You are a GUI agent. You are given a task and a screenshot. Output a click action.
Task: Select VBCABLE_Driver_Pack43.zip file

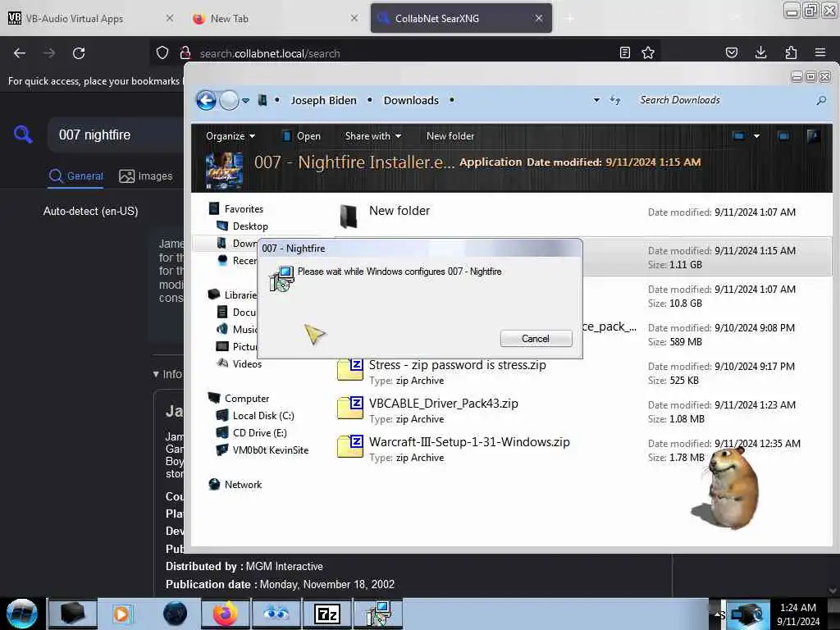(x=584, y=411)
